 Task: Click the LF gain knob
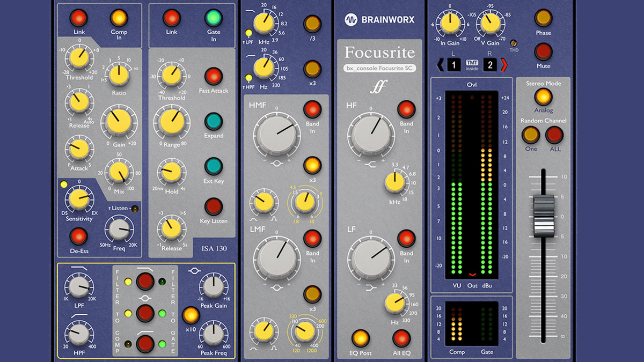(x=370, y=258)
